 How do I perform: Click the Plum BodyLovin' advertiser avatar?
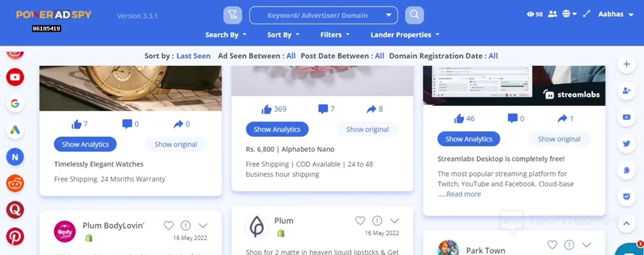tap(65, 231)
